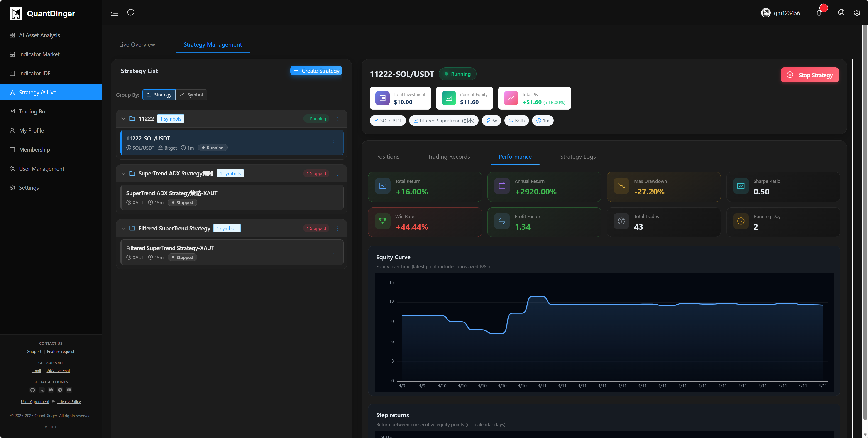Click the Create Strategy button
This screenshot has height=438, width=868.
(316, 71)
